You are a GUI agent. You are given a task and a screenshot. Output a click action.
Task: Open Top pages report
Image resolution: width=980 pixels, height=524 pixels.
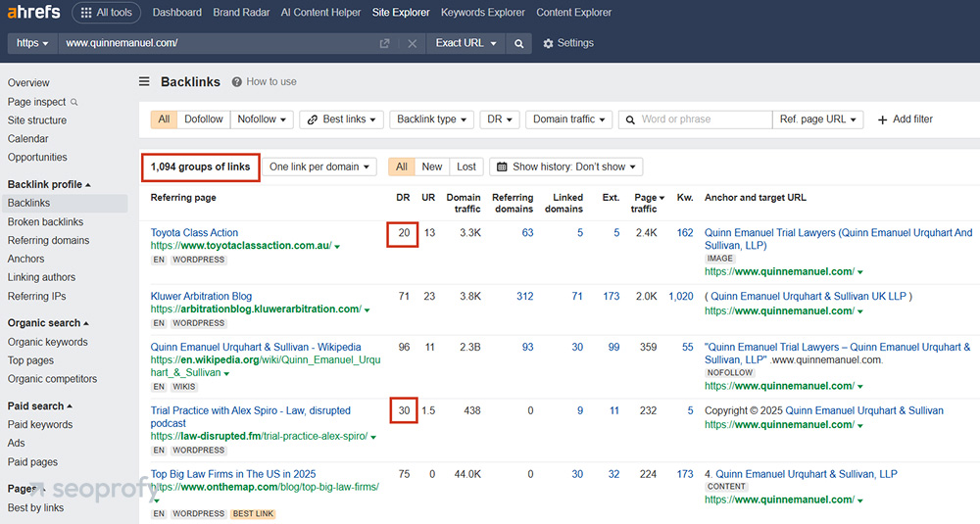tap(30, 360)
